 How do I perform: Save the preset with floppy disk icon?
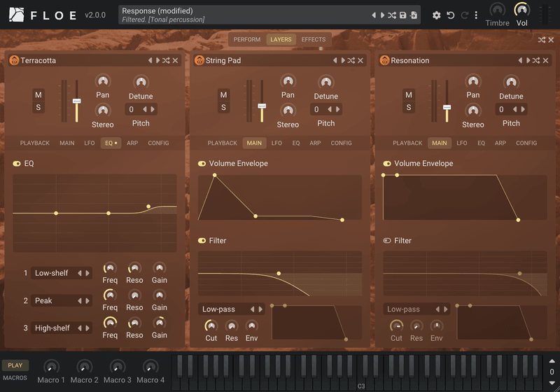pyautogui.click(x=403, y=15)
